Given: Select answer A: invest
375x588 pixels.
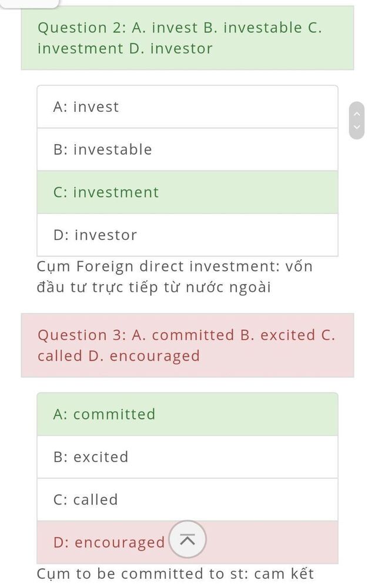Looking at the screenshot, I should coord(187,107).
